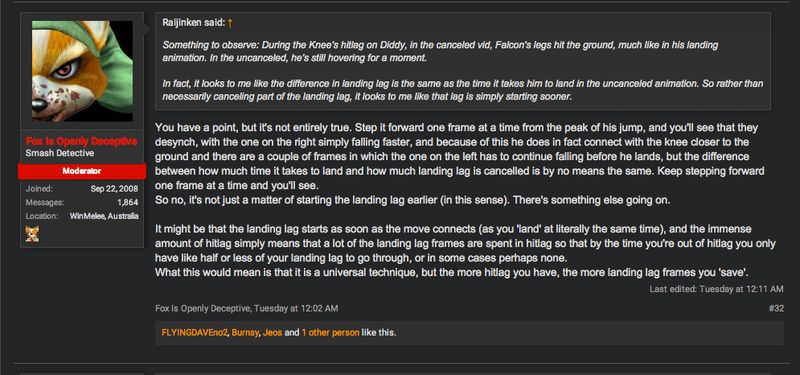Screen dimensions: 800x375
Task: Open the WinMelee, Australia location link
Action: click(104, 216)
